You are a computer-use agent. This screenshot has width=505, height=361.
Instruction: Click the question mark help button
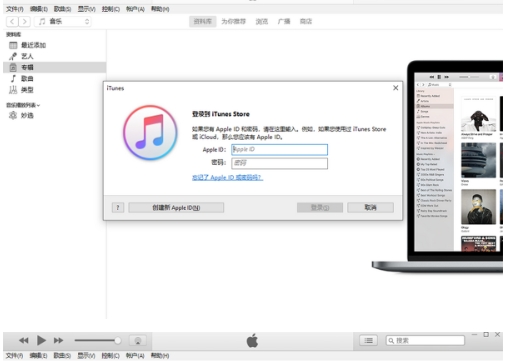click(118, 208)
